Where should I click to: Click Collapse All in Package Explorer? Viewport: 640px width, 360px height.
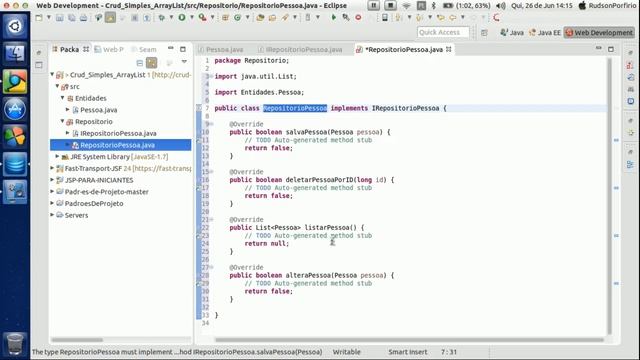[140, 63]
